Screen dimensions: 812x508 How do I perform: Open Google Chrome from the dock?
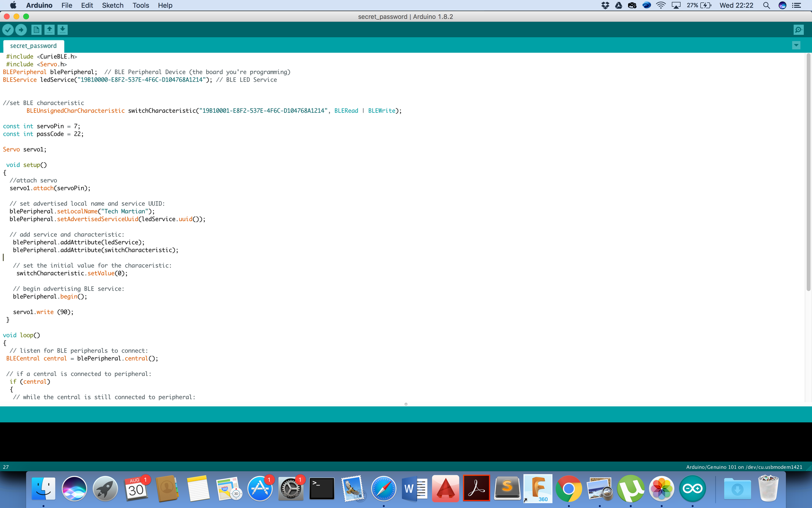(x=569, y=488)
